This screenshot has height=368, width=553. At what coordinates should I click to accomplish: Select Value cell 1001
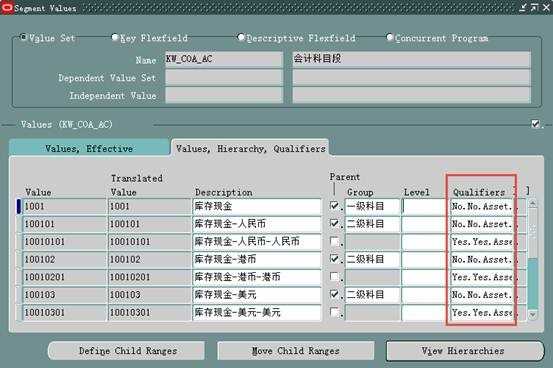coord(64,206)
